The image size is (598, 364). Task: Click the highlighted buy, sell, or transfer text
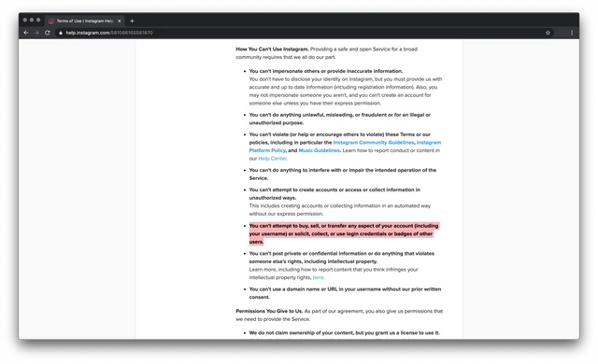click(x=344, y=233)
